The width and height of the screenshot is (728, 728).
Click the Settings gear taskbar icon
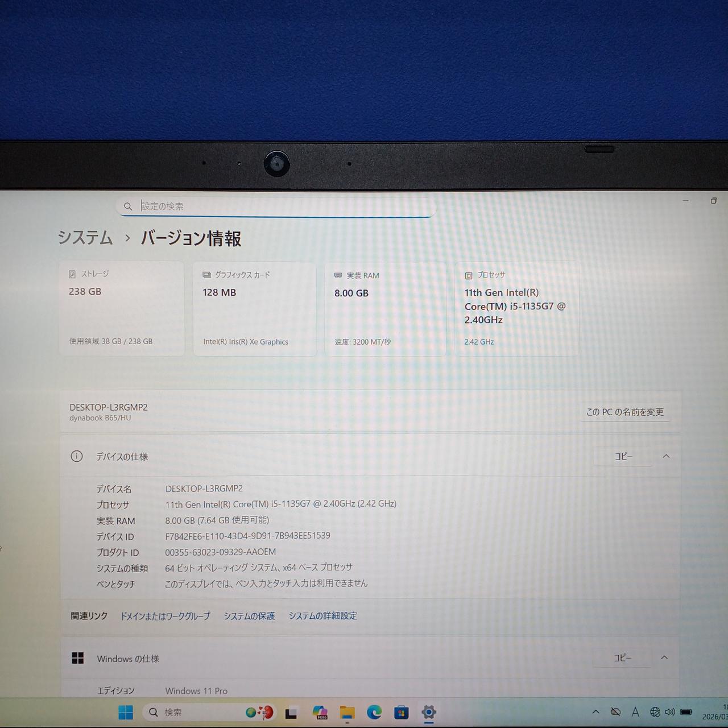[429, 712]
